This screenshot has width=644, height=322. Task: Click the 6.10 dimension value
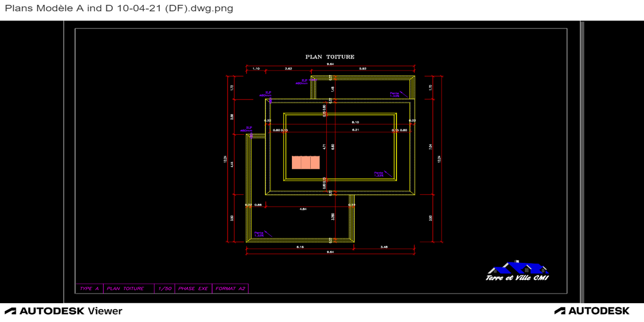[355, 122]
